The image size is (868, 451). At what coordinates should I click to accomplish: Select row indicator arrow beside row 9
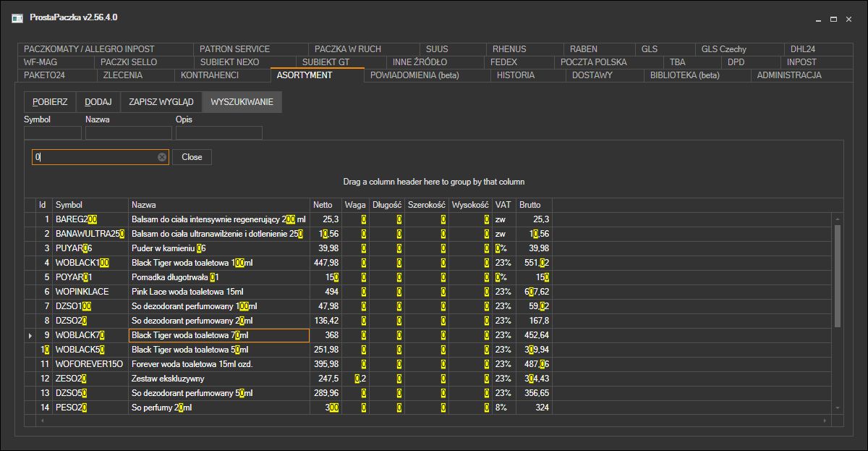point(30,335)
